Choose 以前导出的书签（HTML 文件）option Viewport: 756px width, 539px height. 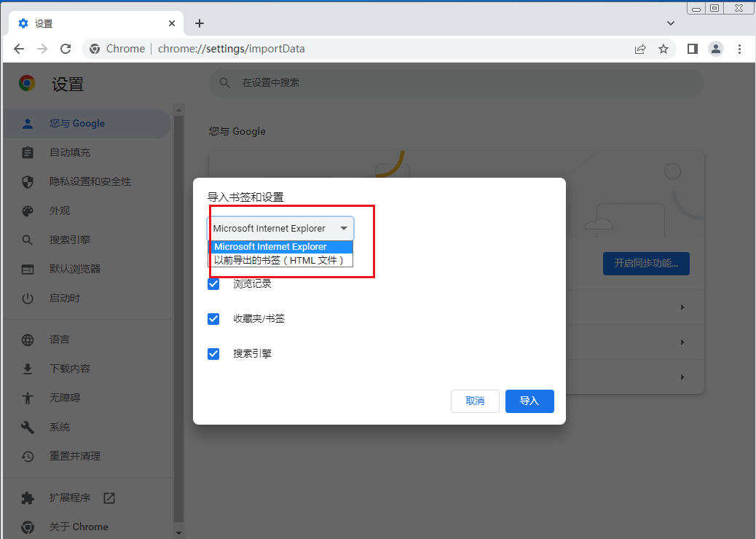(x=280, y=260)
